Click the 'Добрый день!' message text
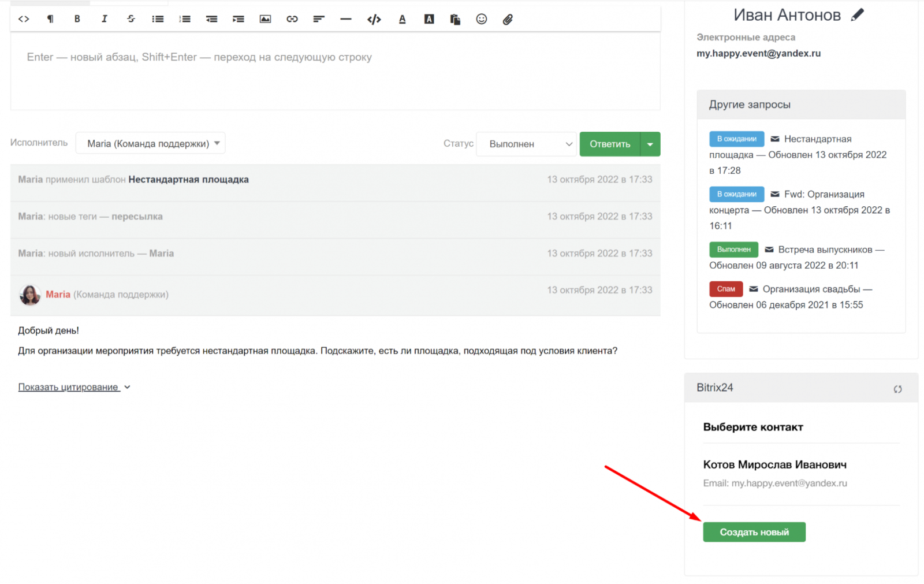This screenshot has height=584, width=924. point(49,330)
